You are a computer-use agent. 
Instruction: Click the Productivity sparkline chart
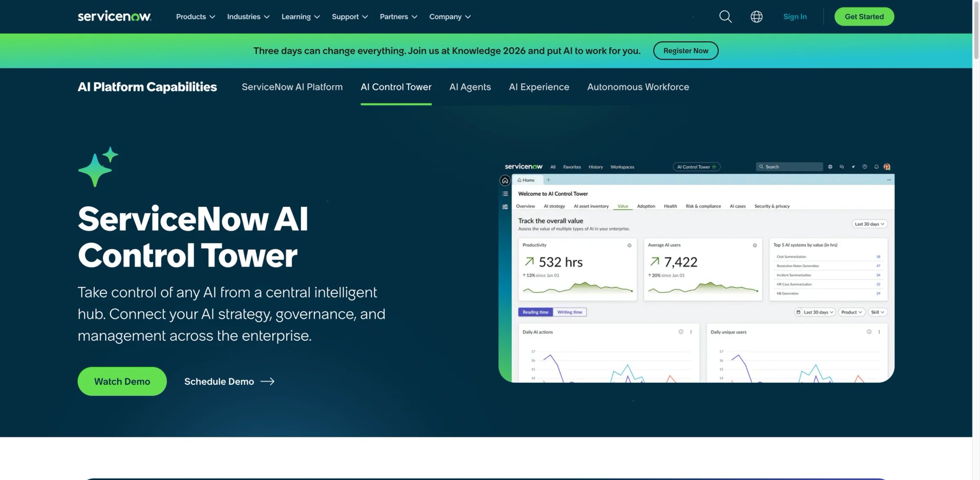[578, 287]
